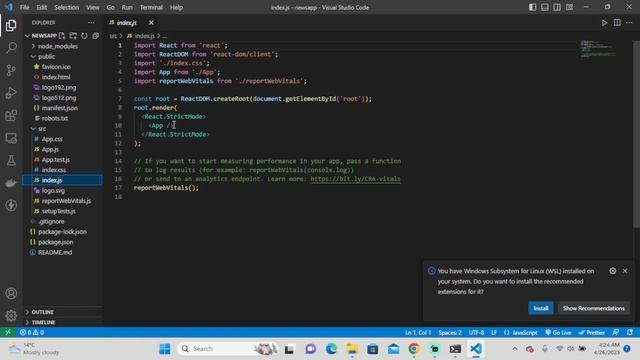Open the Source Control view
Image resolution: width=640 pixels, height=360 pixels.
point(11,70)
